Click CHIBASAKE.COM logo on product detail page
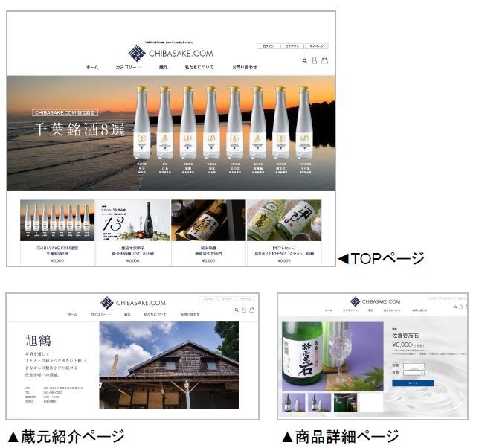 (x=375, y=301)
